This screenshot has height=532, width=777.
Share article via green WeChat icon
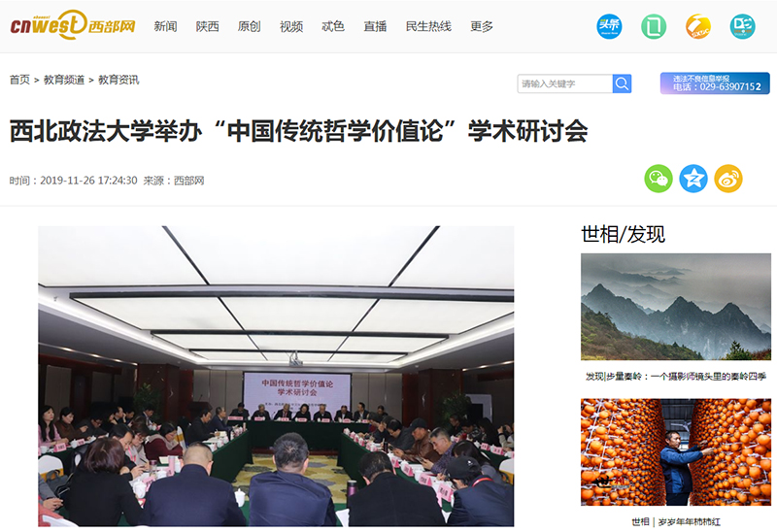coord(659,179)
